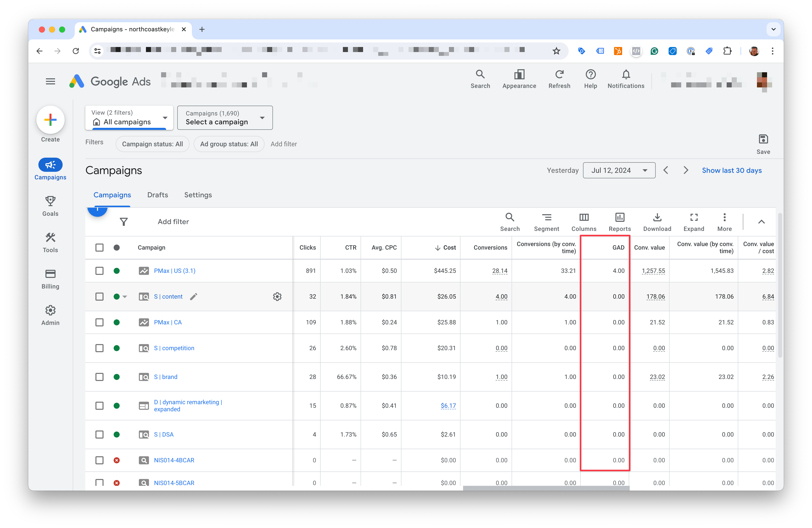Screen dimensions: 812x528
Task: Open the Reports icon in table toolbar
Action: [620, 221]
